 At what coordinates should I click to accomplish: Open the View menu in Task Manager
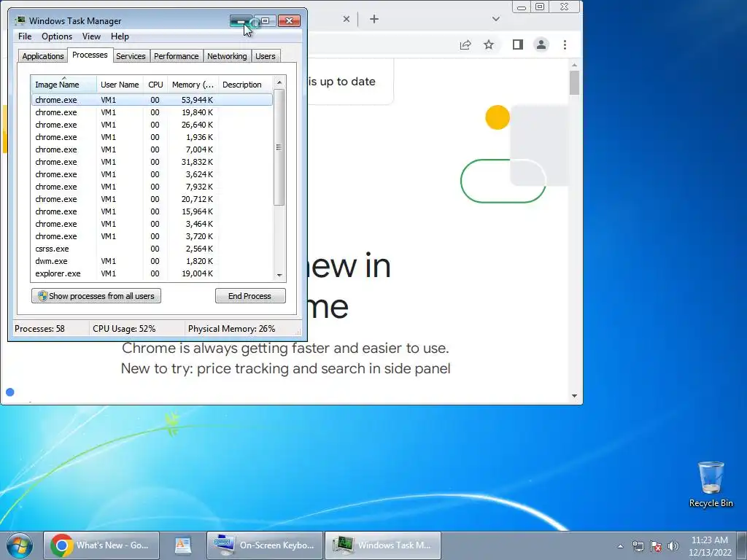pyautogui.click(x=91, y=36)
